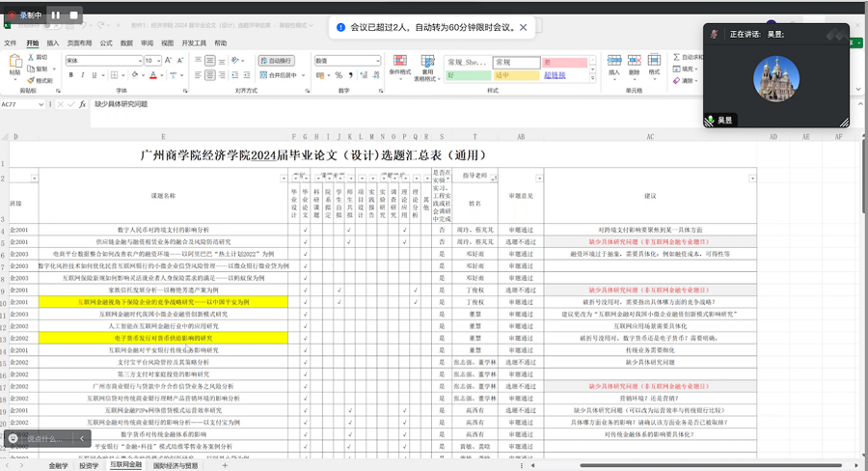This screenshot has width=868, height=471.
Task: Apply italic formatting
Action: (x=81, y=75)
